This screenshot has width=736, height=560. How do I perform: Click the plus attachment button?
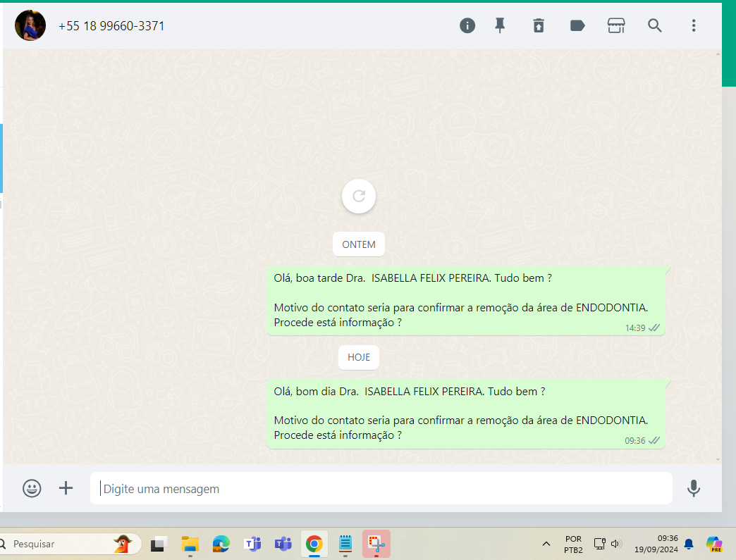click(x=66, y=488)
